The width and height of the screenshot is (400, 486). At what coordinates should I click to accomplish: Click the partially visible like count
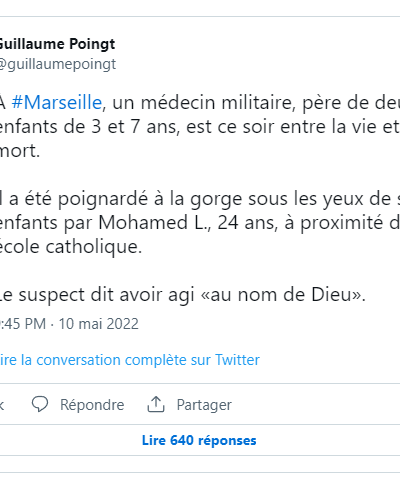pyautogui.click(x=2, y=405)
